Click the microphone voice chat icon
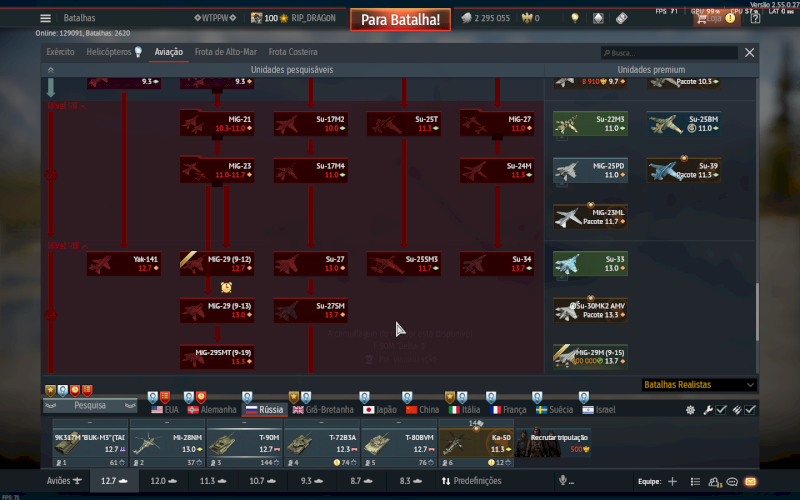 coord(563,481)
